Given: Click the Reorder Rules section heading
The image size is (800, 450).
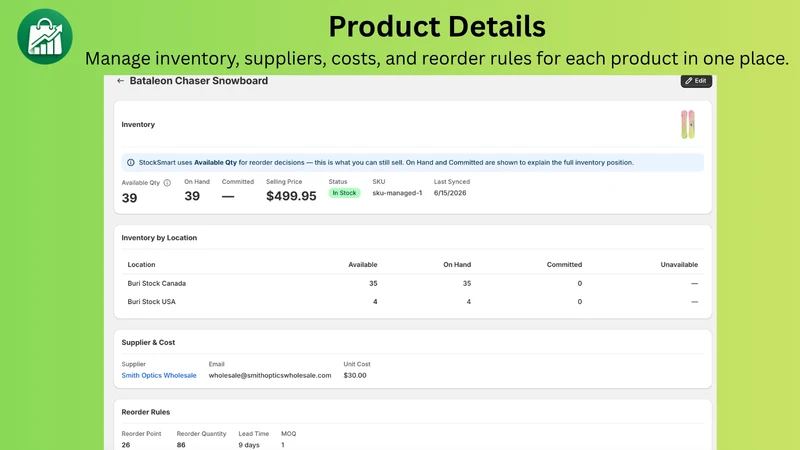Looking at the screenshot, I should pyautogui.click(x=145, y=412).
